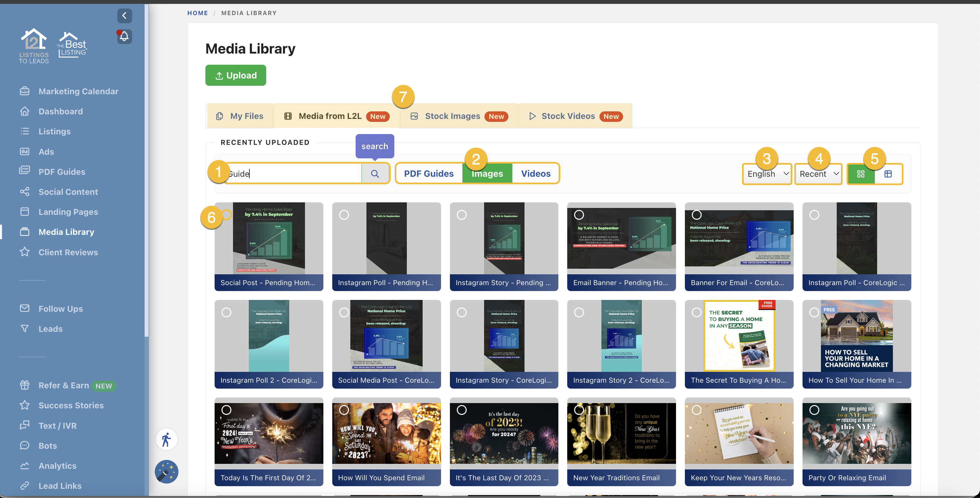Open the Marketing Calendar sidebar icon

click(25, 91)
